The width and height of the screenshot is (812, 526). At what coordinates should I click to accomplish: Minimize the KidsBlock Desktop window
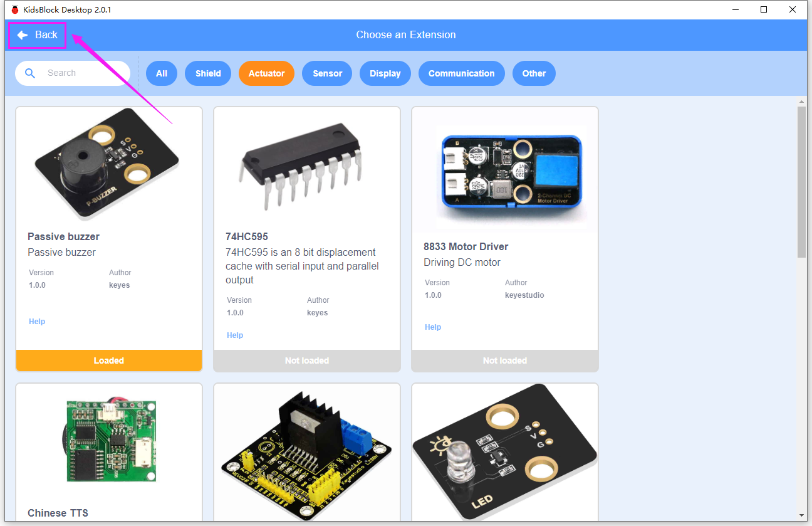[736, 9]
